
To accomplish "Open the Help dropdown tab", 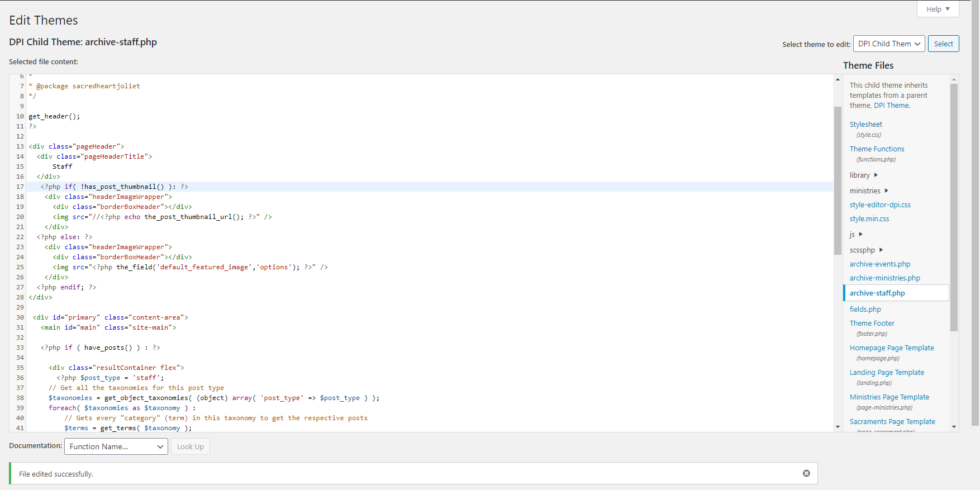I will (x=938, y=9).
